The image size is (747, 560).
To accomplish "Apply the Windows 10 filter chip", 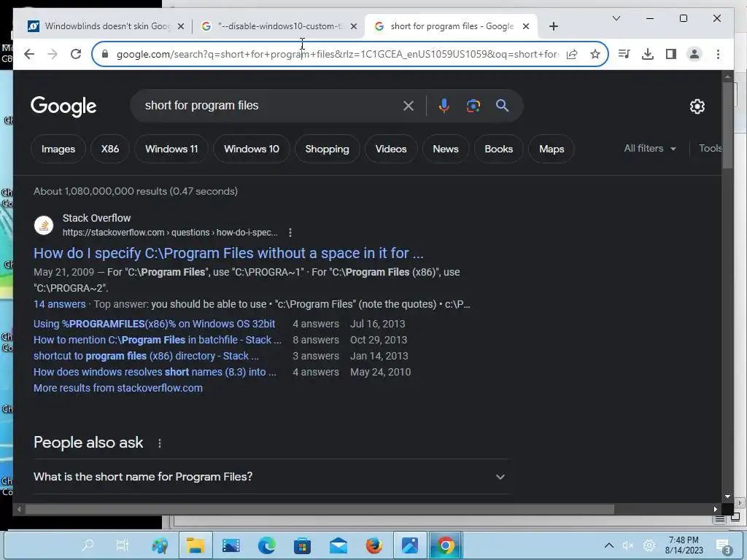I will (252, 149).
